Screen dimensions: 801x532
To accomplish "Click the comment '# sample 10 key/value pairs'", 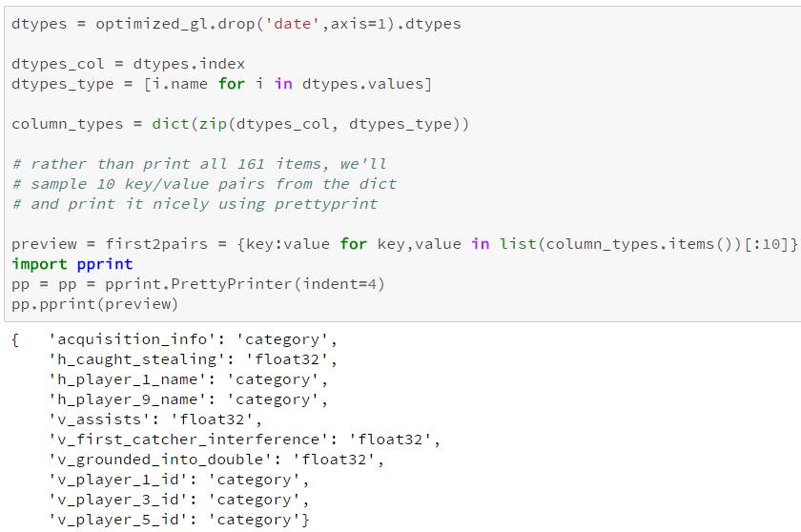I will (204, 184).
